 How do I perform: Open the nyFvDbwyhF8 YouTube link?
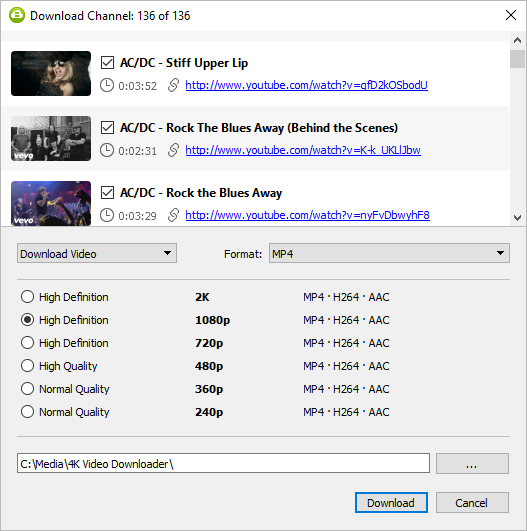308,215
